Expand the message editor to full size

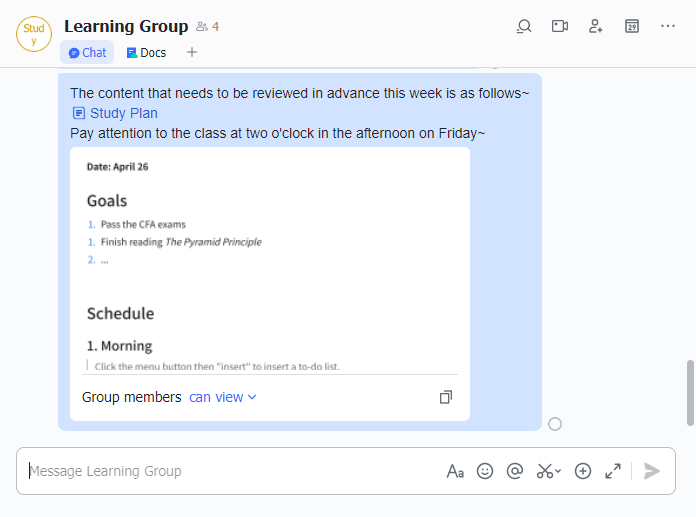click(x=613, y=471)
